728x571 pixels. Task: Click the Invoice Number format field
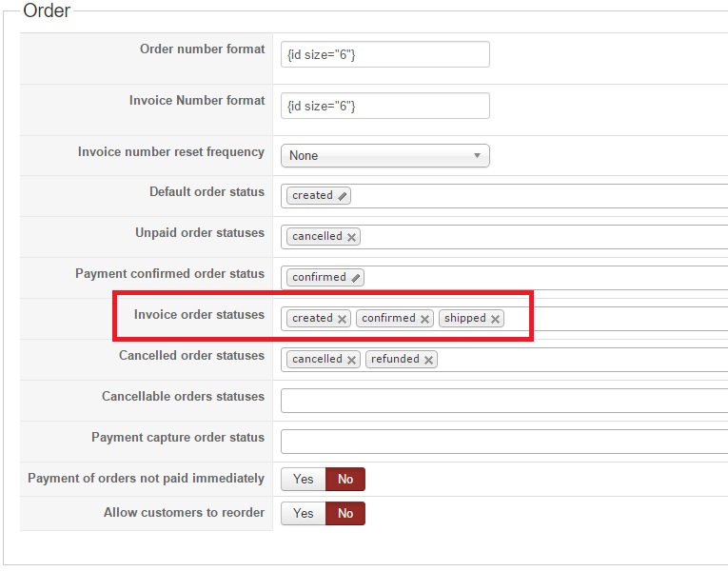click(x=384, y=106)
